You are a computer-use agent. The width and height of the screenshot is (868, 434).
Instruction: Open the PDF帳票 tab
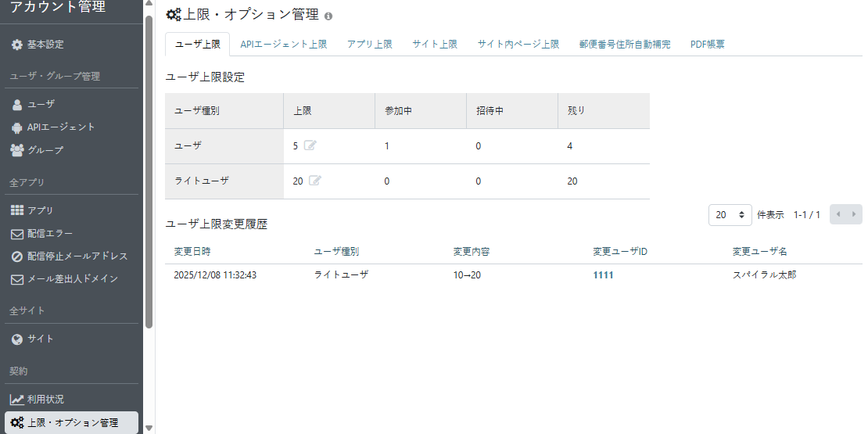[x=707, y=45]
